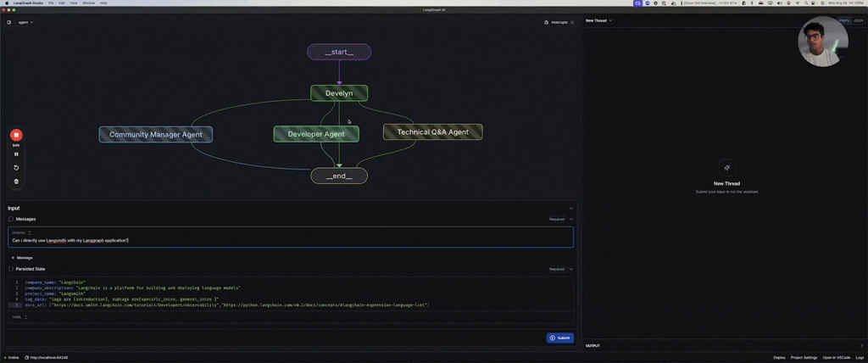This screenshot has width=868, height=363.
Task: Click the localhost:64248 server address
Action: [x=47, y=357]
